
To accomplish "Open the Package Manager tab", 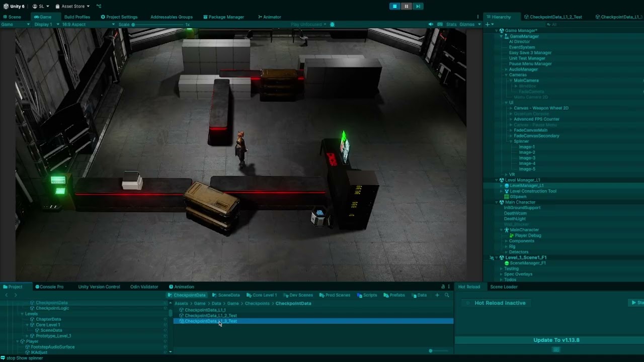I will point(223,17).
